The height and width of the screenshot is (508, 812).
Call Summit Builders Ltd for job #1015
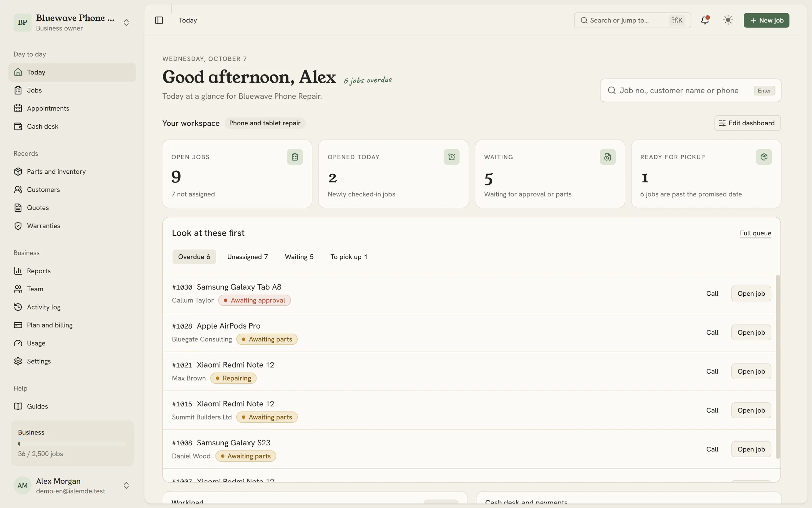point(712,410)
